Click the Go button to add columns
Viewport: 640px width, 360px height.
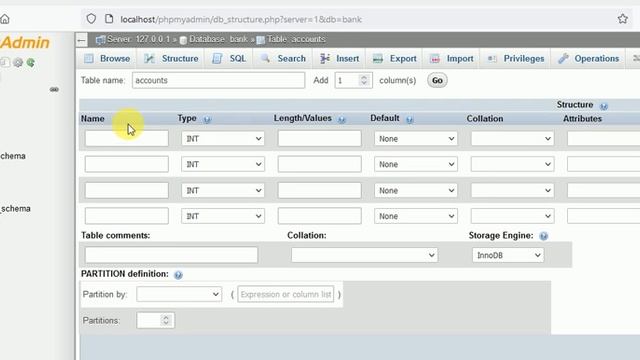pos(437,80)
